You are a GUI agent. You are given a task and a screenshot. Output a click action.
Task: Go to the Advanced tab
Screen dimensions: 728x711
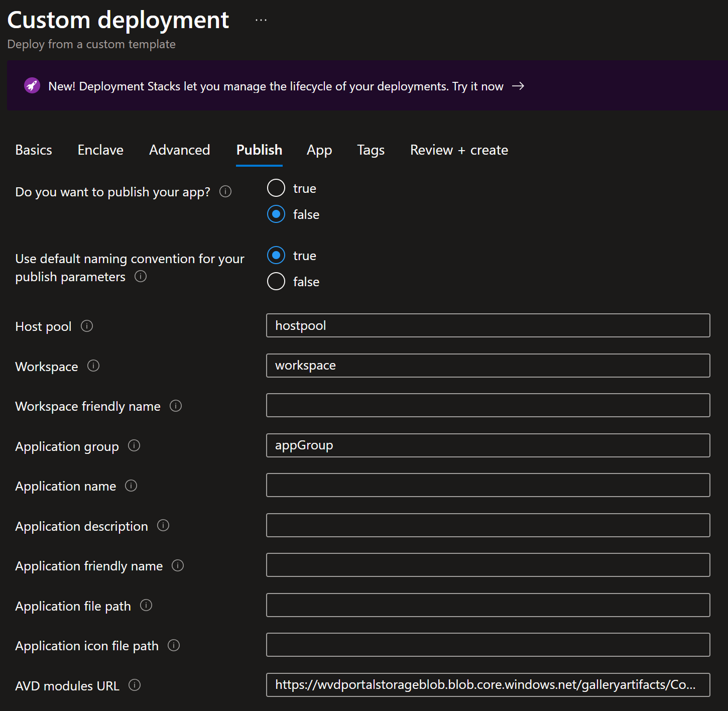click(x=180, y=150)
